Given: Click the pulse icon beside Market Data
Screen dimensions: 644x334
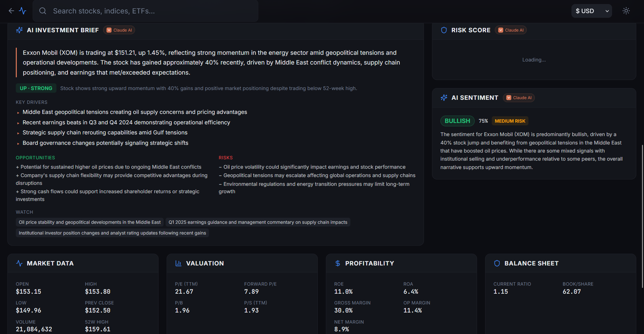Looking at the screenshot, I should point(19,263).
